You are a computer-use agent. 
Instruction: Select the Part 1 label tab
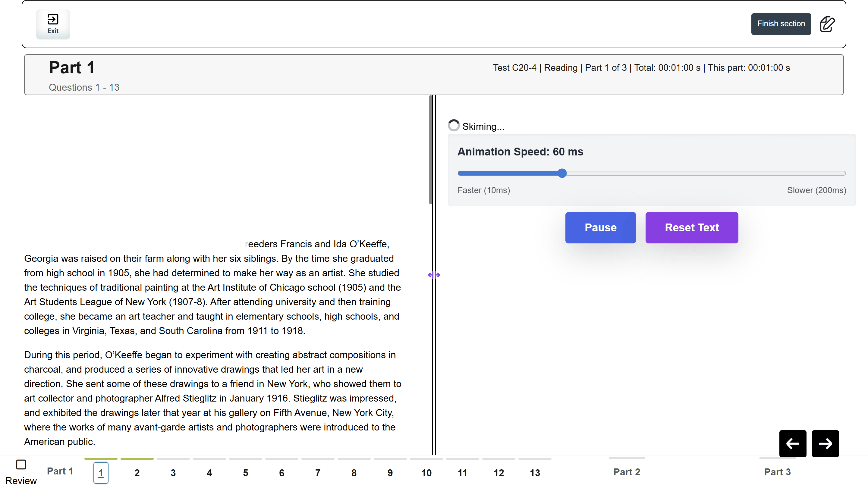coord(60,471)
